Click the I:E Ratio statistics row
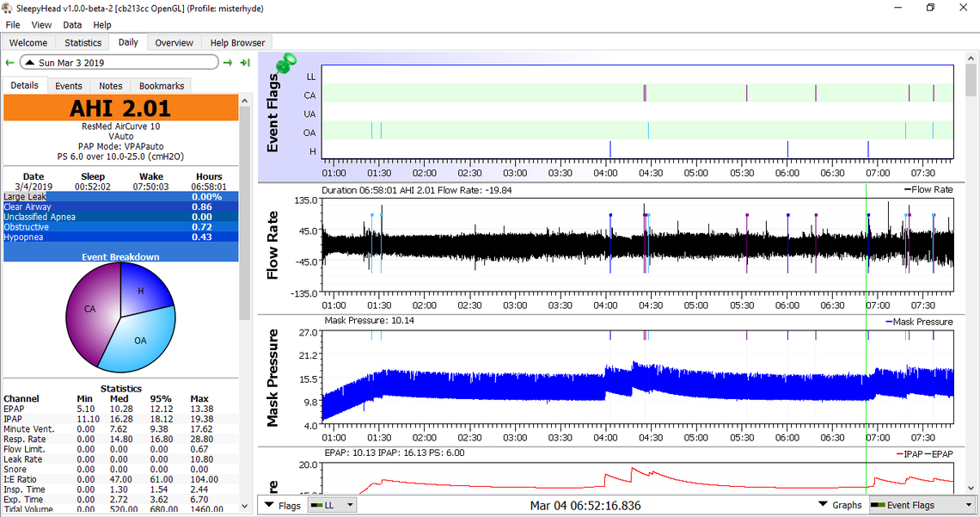 (119, 479)
